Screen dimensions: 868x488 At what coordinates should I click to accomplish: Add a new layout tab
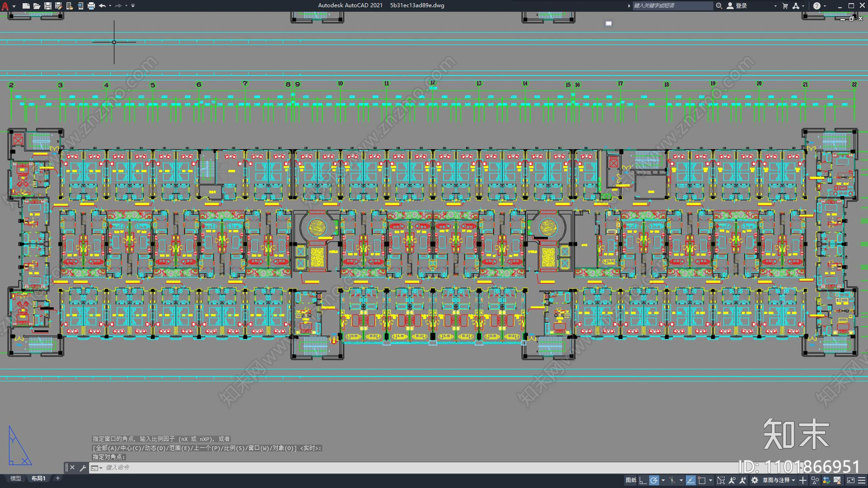coord(58,478)
